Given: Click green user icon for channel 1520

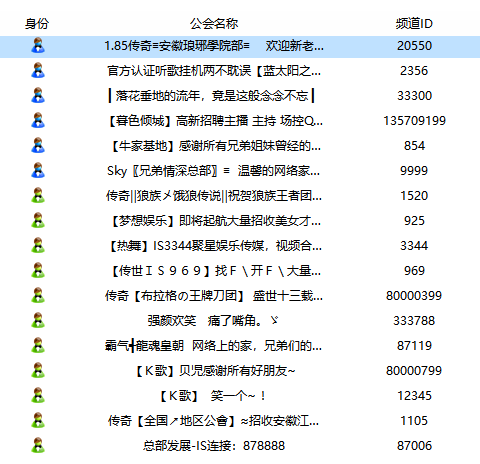Looking at the screenshot, I should 38,196.
